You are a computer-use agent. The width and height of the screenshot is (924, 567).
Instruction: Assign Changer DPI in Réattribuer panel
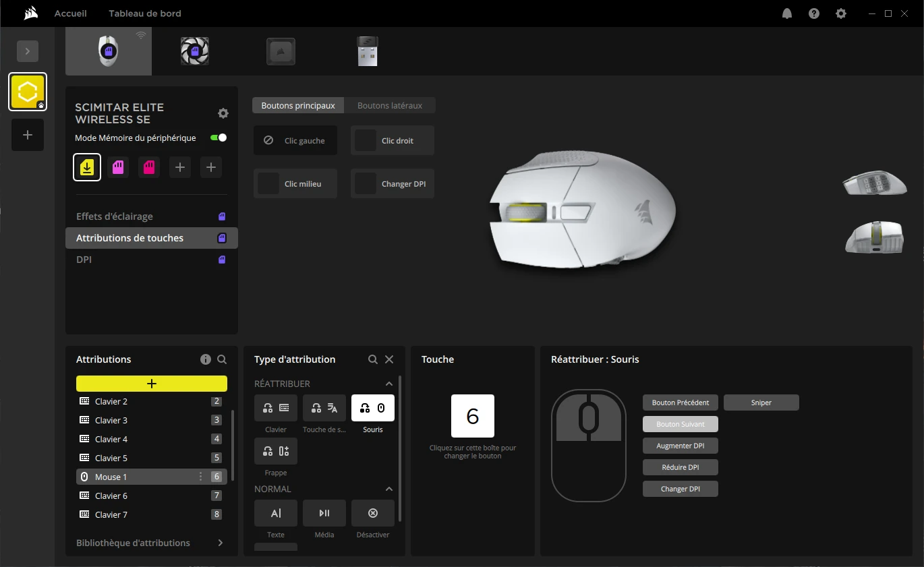(681, 489)
